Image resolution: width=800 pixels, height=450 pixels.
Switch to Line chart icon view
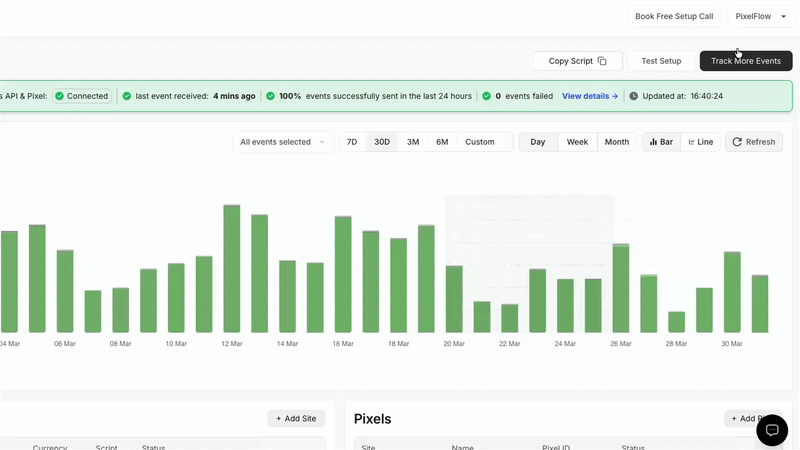click(691, 142)
